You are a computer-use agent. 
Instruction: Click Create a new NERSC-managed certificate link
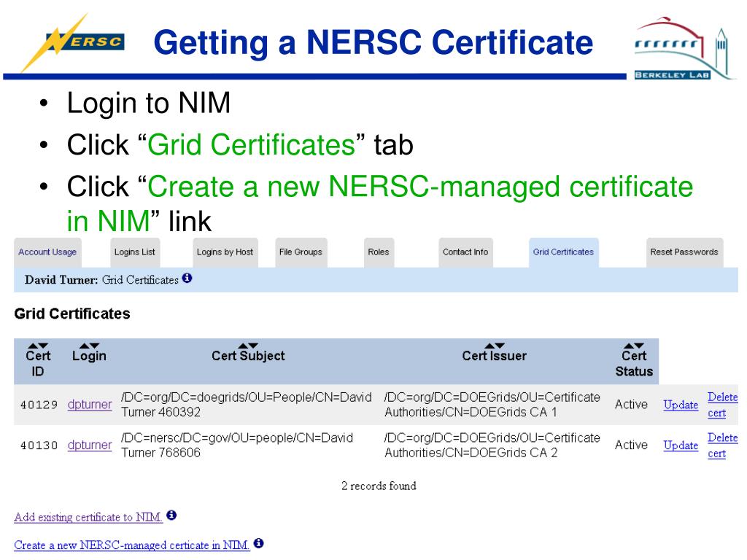click(x=132, y=545)
